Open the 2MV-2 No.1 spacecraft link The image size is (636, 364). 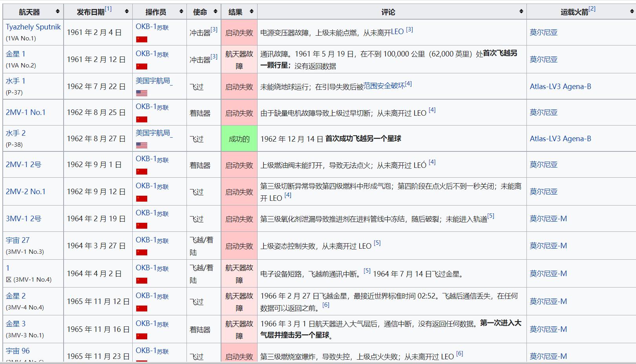26,191
